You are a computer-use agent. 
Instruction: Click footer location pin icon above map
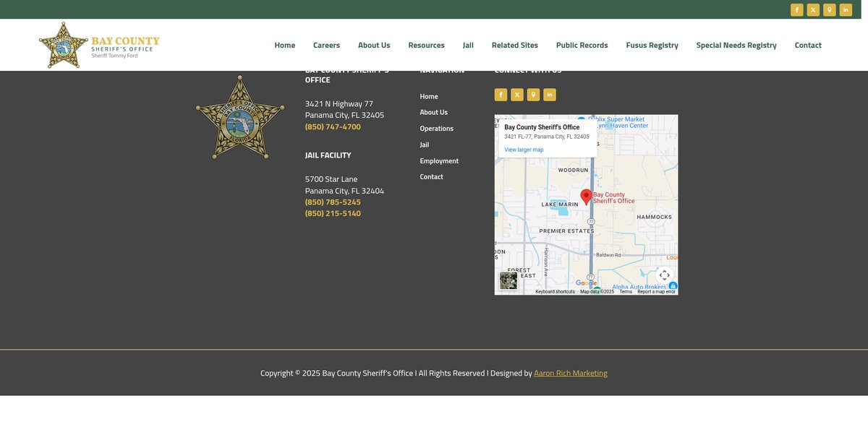pos(533,95)
